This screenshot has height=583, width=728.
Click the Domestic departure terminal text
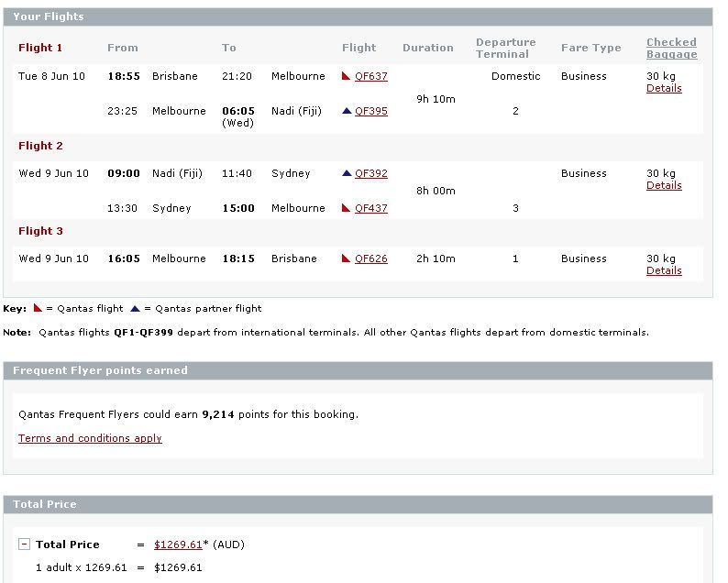tap(516, 76)
